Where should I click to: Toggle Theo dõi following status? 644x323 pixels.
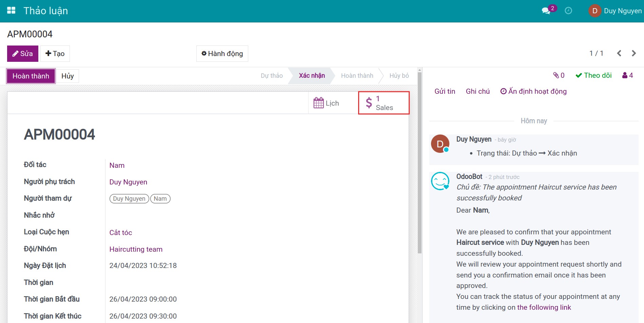pyautogui.click(x=593, y=75)
